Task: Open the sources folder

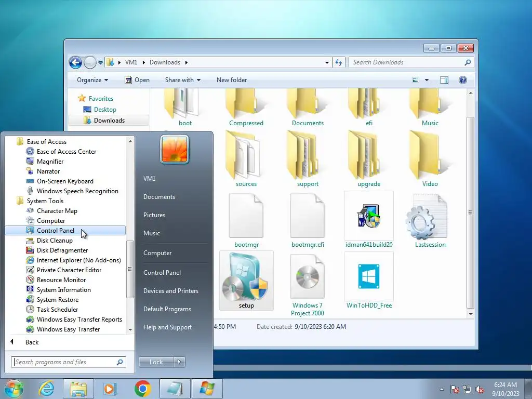Action: tap(243, 155)
